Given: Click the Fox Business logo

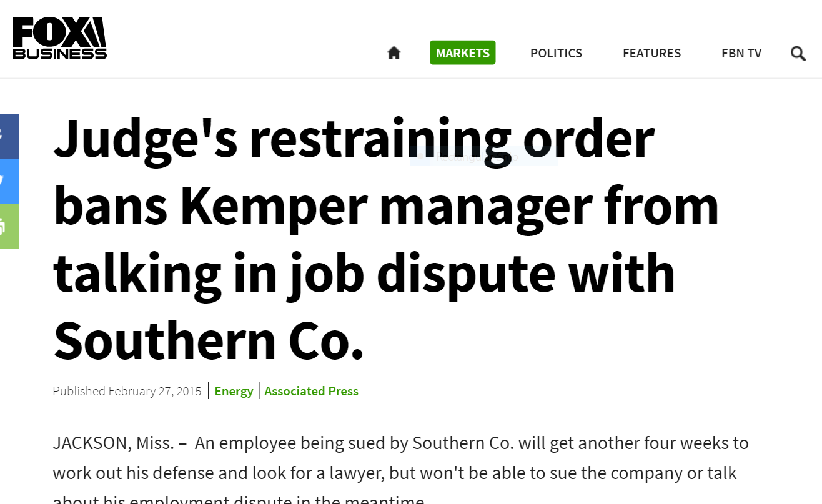Looking at the screenshot, I should coord(60,38).
